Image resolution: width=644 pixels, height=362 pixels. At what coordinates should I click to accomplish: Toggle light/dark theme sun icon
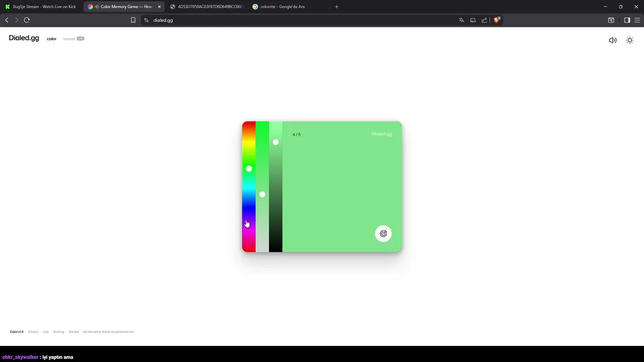[630, 40]
